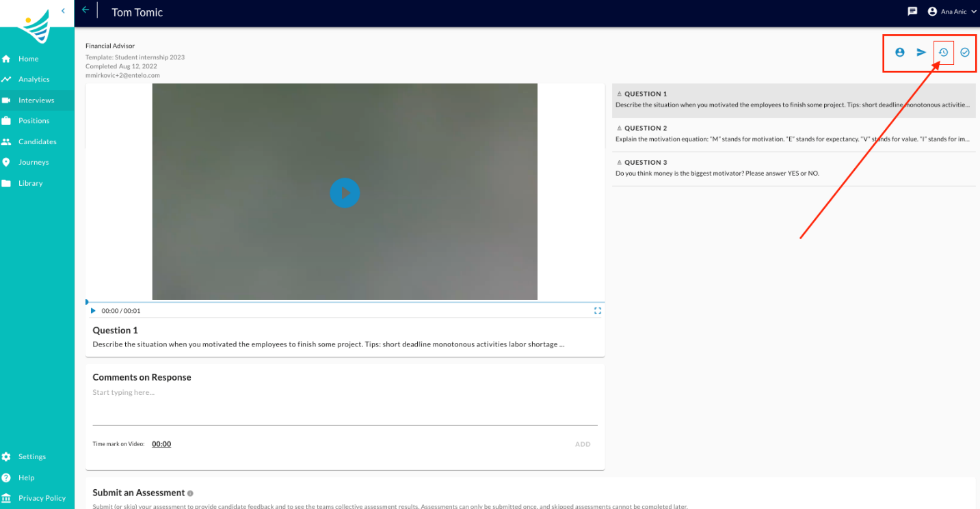Go back using the arrow beside Tom Tomic

(85, 10)
